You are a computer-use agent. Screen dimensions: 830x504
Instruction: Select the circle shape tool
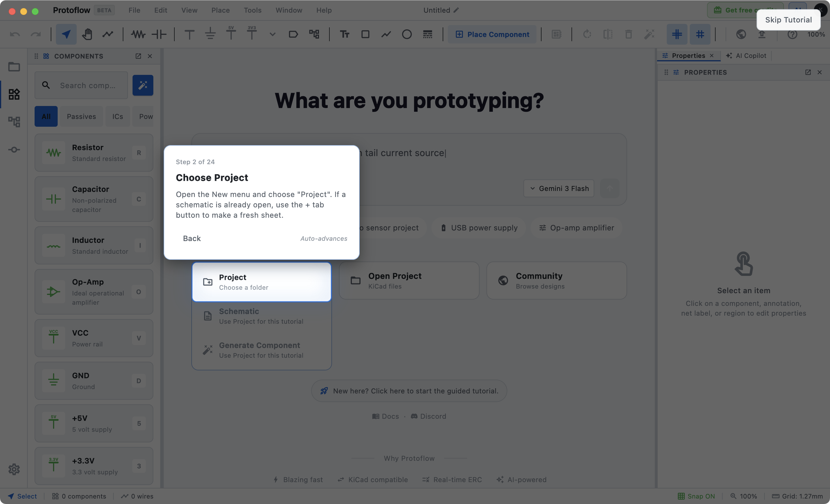coord(407,34)
